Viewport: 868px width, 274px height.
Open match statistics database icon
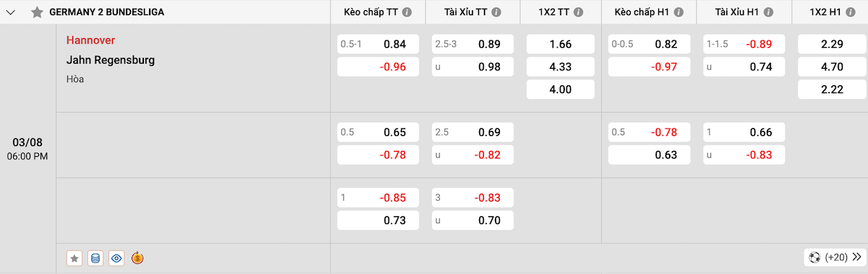(95, 258)
